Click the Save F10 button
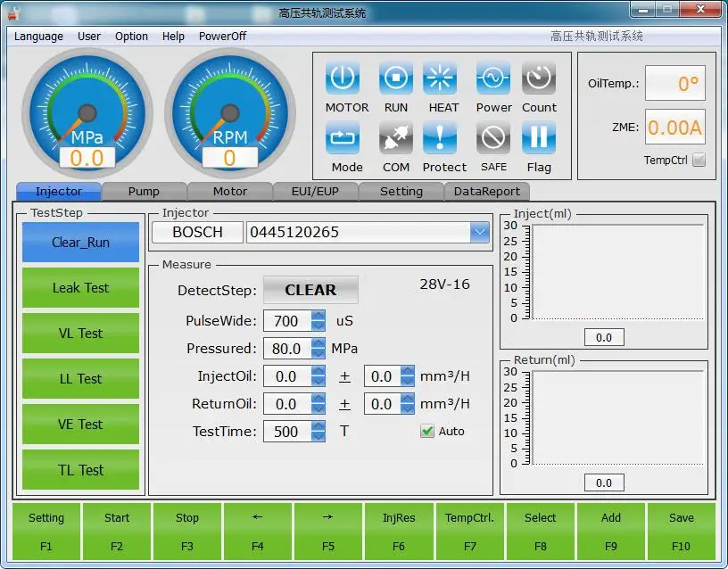The width and height of the screenshot is (728, 569). (681, 532)
